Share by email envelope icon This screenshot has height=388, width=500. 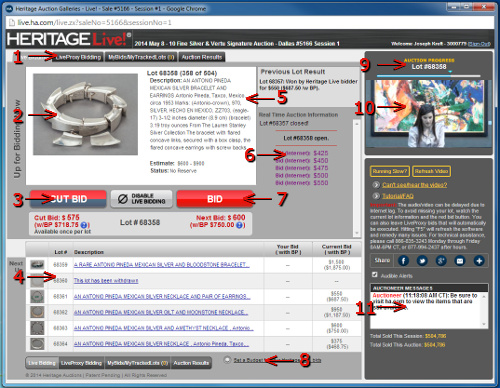(460, 261)
